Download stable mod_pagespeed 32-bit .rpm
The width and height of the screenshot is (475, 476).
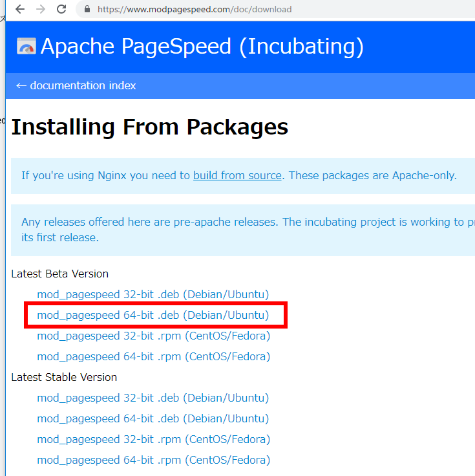pyautogui.click(x=153, y=440)
